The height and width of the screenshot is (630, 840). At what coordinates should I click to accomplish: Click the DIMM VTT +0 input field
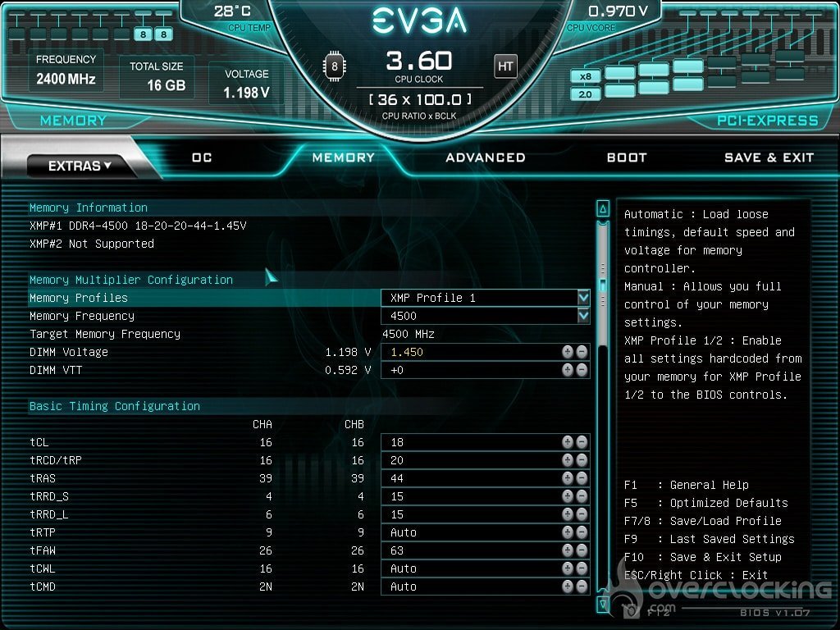point(486,370)
